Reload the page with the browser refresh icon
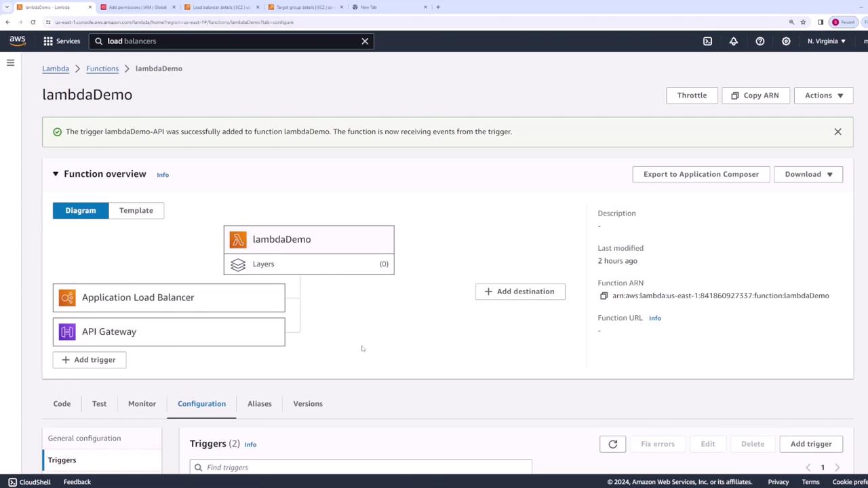The height and width of the screenshot is (488, 868). (x=33, y=22)
